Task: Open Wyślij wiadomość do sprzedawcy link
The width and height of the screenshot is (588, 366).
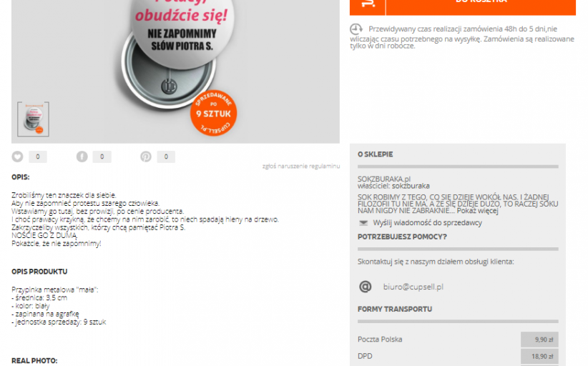Action: tap(427, 223)
